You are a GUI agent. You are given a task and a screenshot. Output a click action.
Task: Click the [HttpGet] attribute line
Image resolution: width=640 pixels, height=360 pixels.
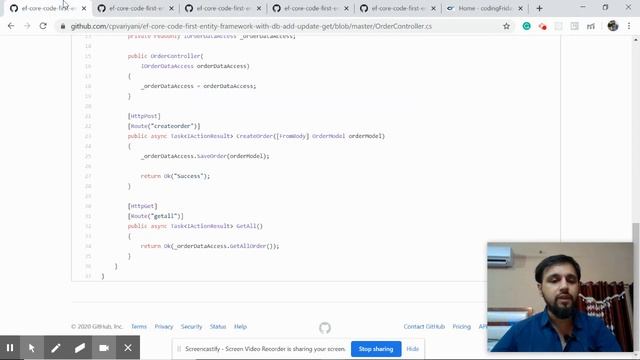143,206
